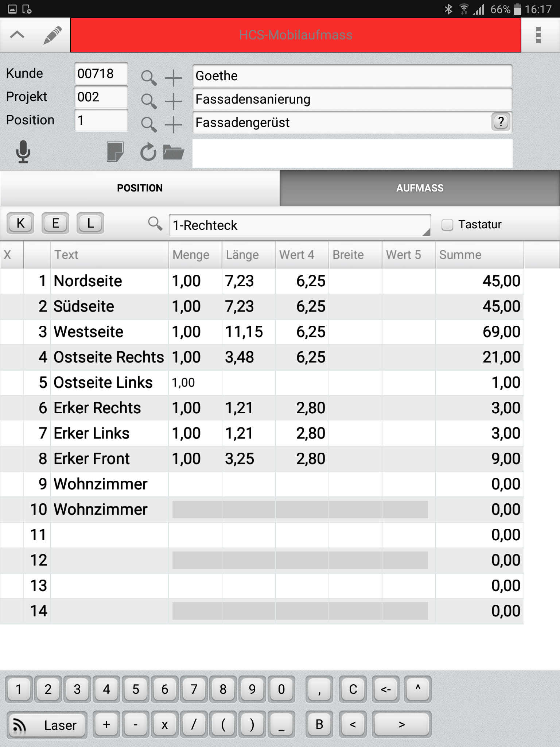Click the magnifier icon next to formula dropdown
Image resolution: width=560 pixels, height=747 pixels.
pyautogui.click(x=155, y=224)
